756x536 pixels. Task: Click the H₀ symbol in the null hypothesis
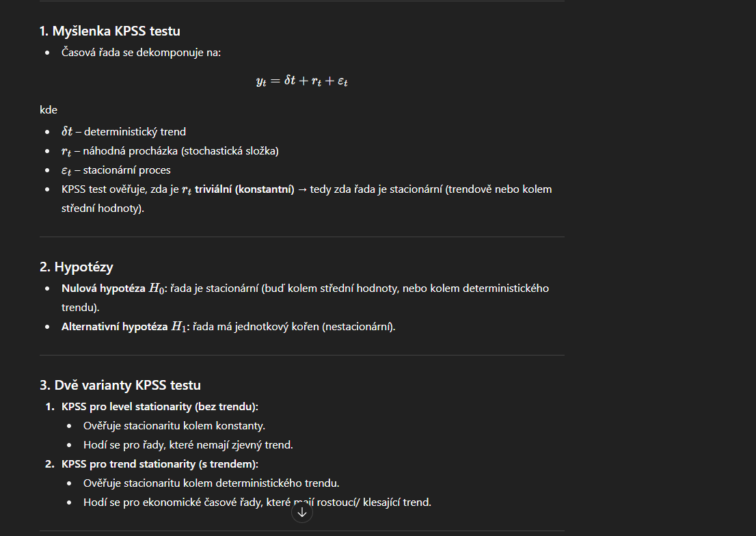(x=157, y=289)
